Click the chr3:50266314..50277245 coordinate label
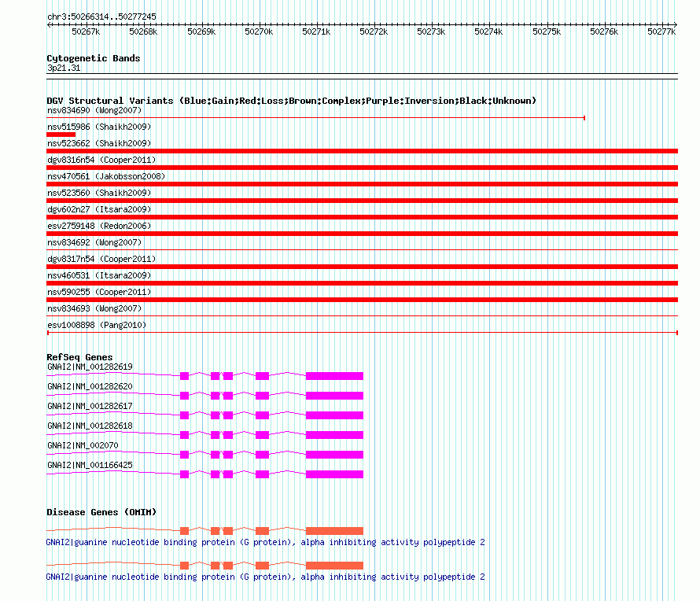This screenshot has width=700, height=601. coord(101,17)
